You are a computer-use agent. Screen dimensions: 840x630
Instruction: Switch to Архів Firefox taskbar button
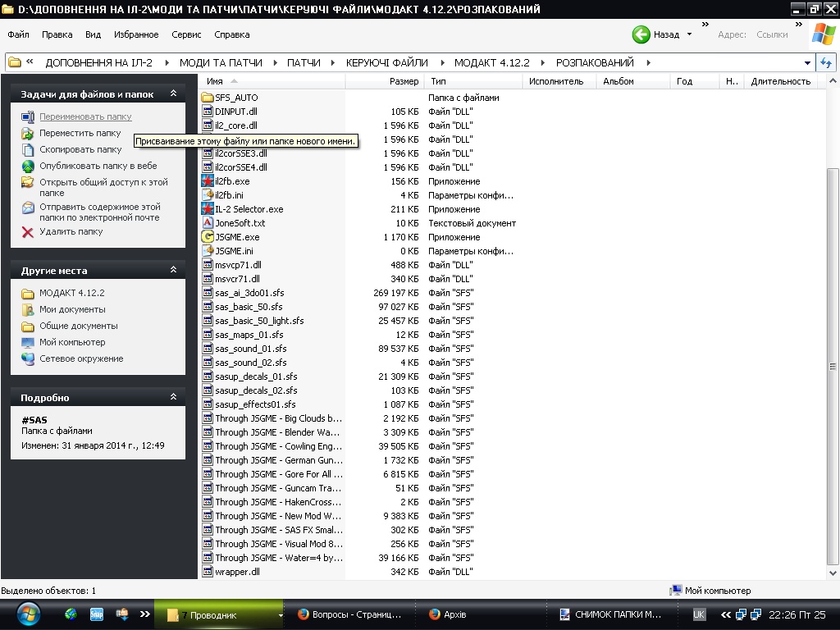tap(479, 614)
